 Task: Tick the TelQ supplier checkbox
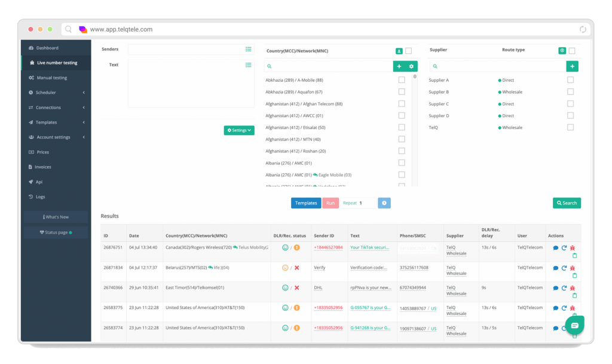click(x=570, y=127)
